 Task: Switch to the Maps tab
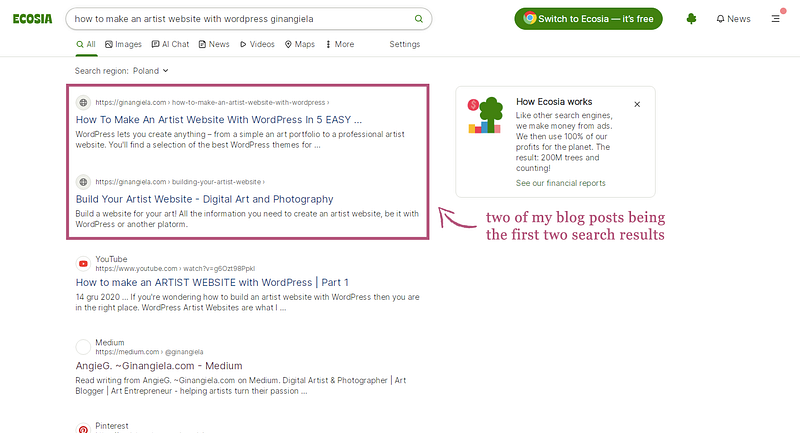click(x=299, y=44)
